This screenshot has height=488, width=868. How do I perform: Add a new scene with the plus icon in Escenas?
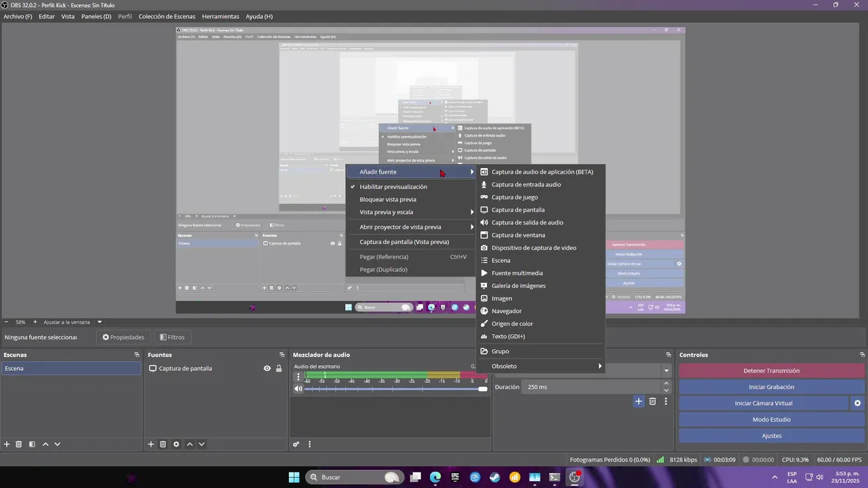click(7, 445)
